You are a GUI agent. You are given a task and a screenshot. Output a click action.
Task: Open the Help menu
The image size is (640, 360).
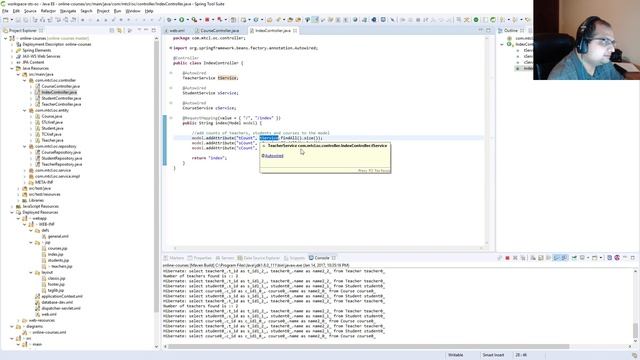coord(149,11)
